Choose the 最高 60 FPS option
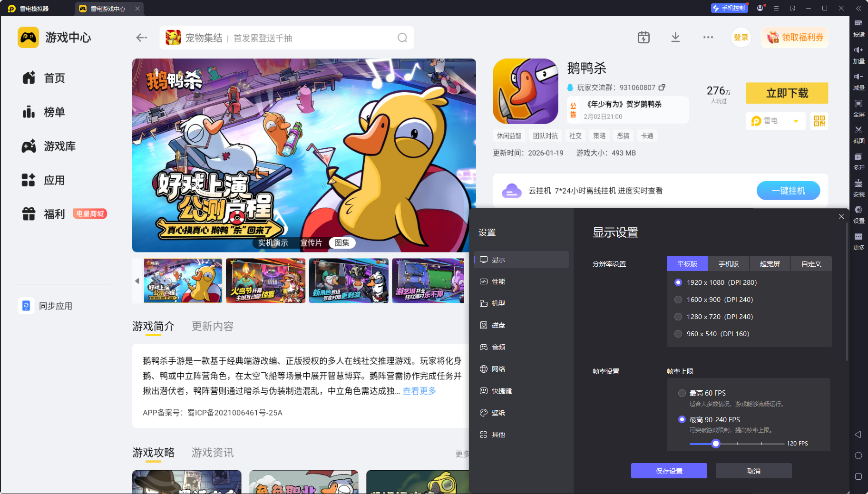The width and height of the screenshot is (868, 494). click(682, 393)
